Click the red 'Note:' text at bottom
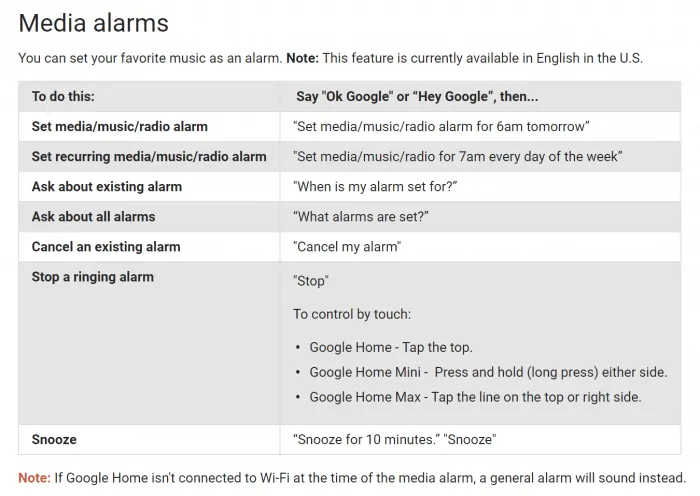 34,478
